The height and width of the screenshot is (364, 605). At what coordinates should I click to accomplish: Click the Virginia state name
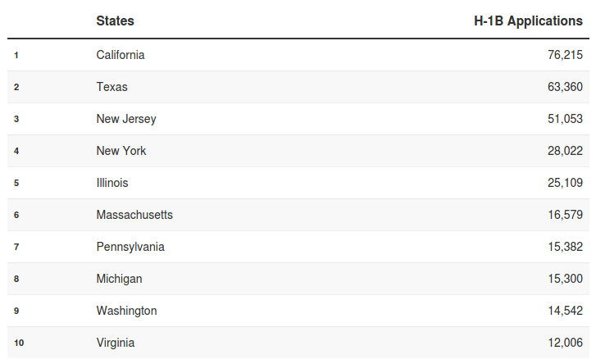point(116,343)
